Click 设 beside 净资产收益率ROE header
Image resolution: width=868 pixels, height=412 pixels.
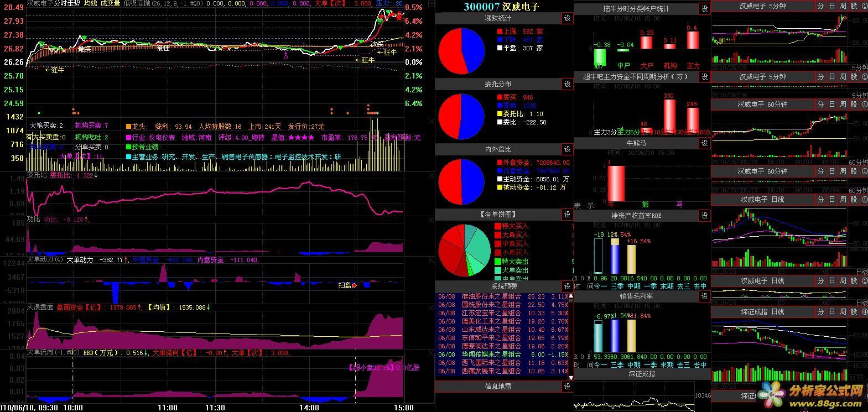pos(704,216)
